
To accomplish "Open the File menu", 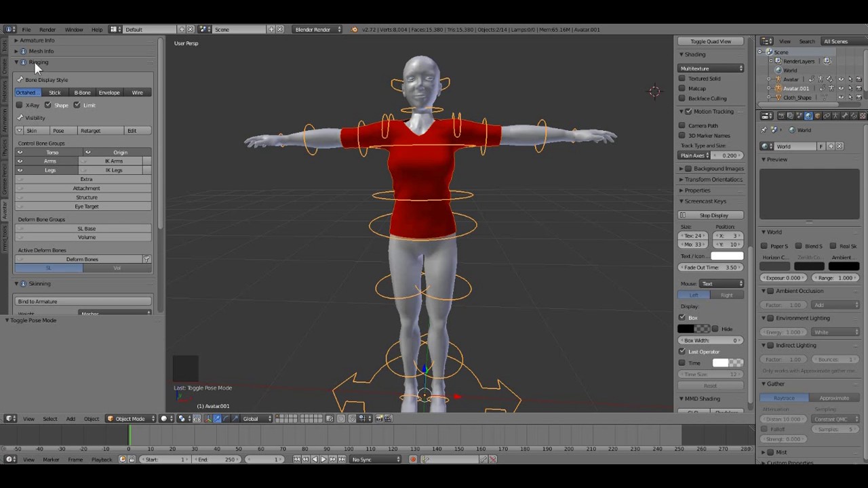I will (x=26, y=29).
